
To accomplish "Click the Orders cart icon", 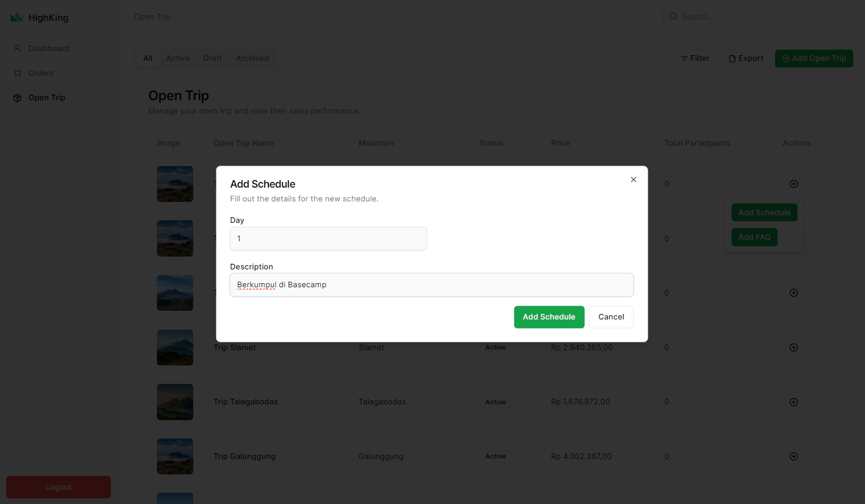I will pos(17,73).
